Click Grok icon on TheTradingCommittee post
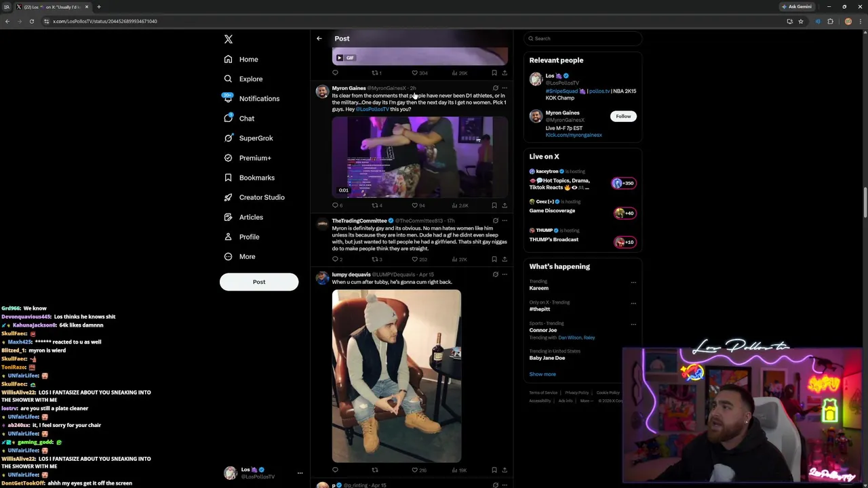Screen dimensions: 868x488 click(x=496, y=220)
